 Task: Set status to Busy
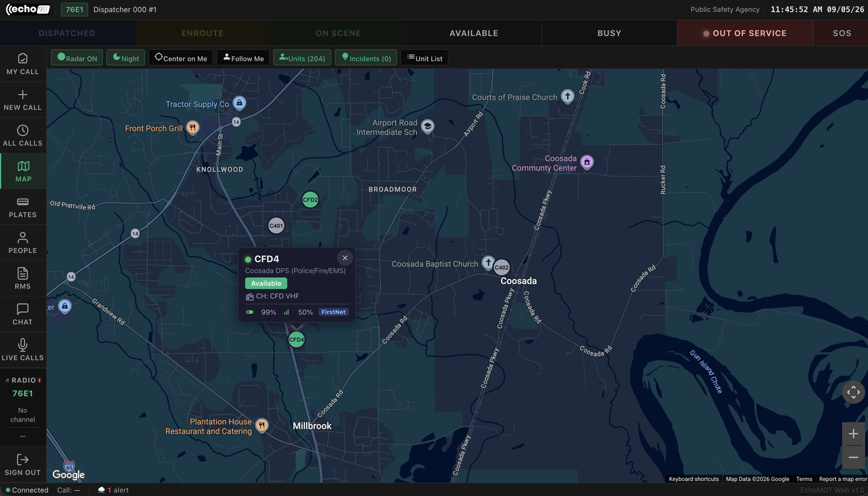click(609, 33)
